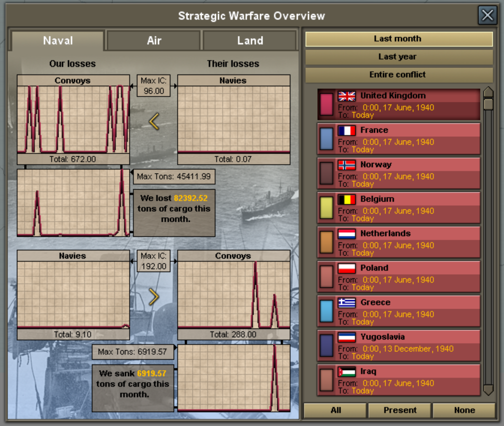Click the Belgium flag icon
This screenshot has height=426, width=504.
point(346,199)
